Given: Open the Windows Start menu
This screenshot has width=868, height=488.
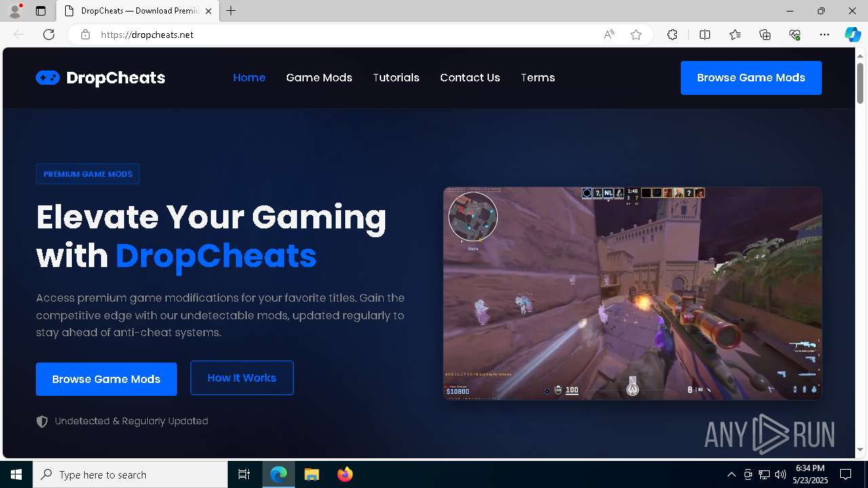Looking at the screenshot, I should [16, 474].
